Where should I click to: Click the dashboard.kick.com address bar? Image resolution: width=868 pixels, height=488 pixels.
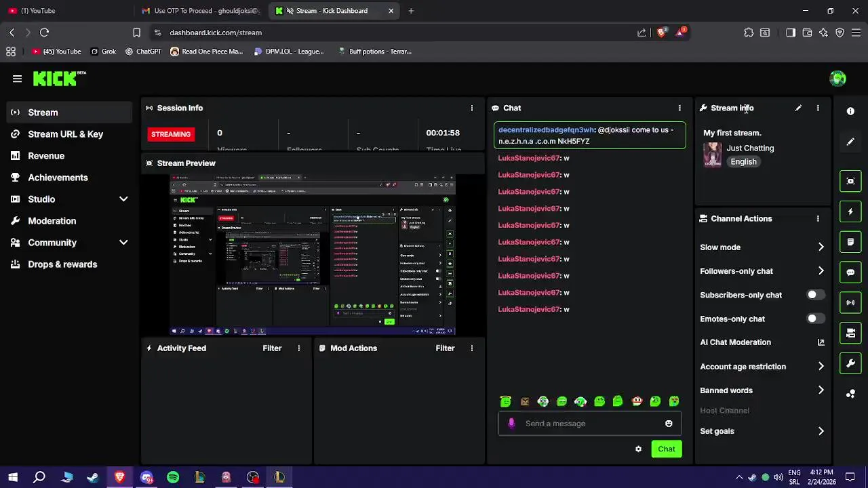[x=393, y=33]
